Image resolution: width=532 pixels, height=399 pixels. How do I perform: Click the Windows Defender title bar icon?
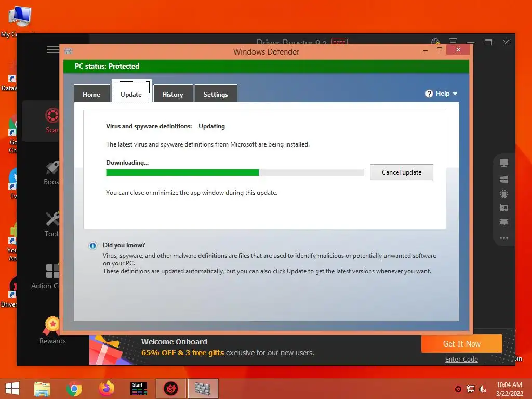pos(68,51)
